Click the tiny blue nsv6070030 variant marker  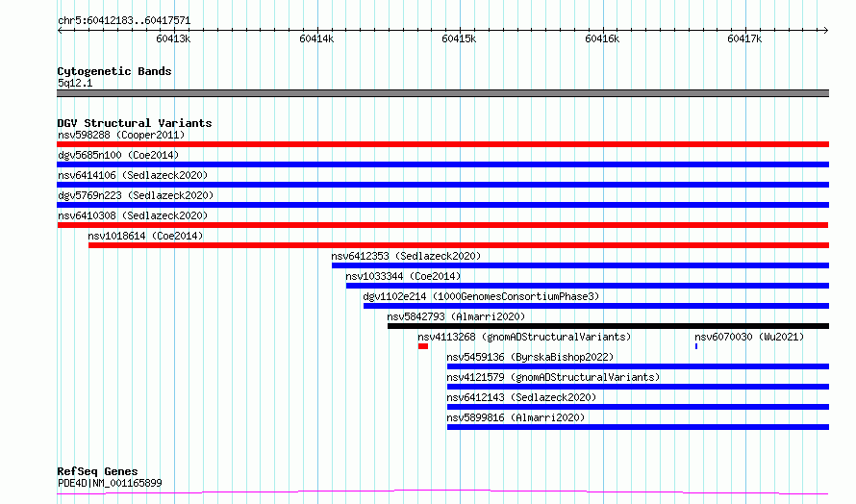pyautogui.click(x=696, y=346)
